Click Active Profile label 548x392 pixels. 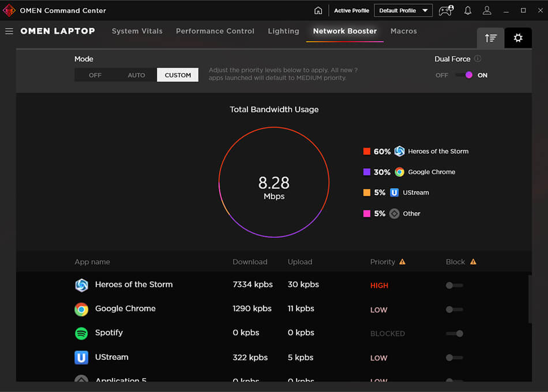(x=351, y=10)
